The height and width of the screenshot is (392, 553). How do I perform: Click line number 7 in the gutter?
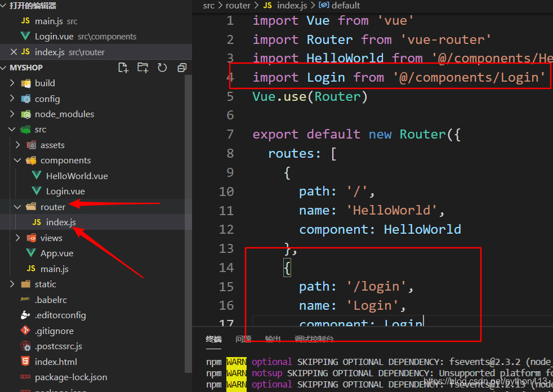tap(230, 135)
